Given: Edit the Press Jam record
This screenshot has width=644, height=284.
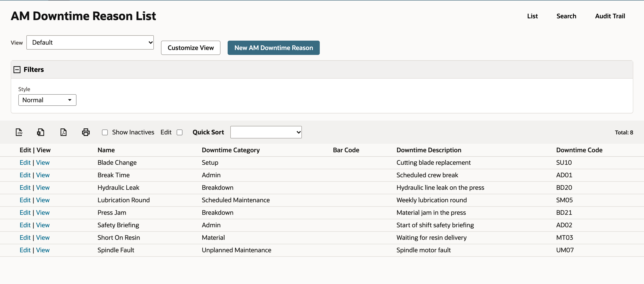Looking at the screenshot, I should pyautogui.click(x=25, y=213).
